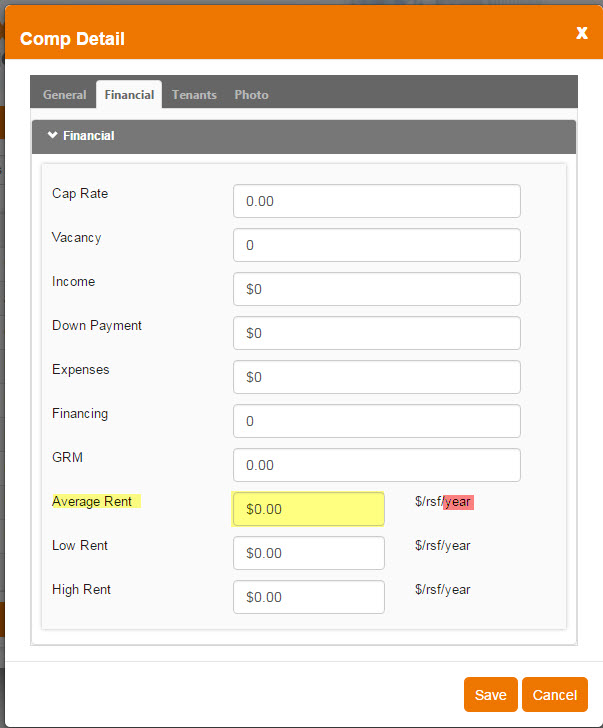Click the GRM input field

[376, 465]
